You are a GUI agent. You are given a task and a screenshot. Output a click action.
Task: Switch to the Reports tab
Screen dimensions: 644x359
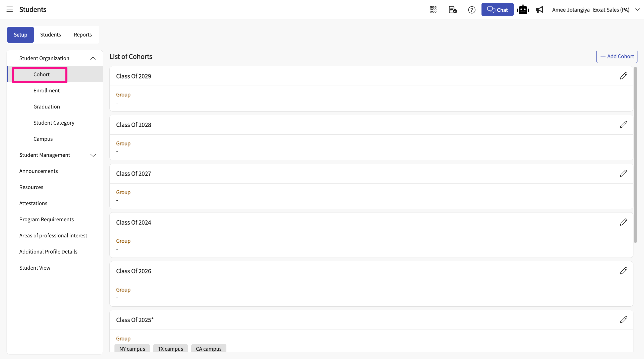tap(83, 34)
